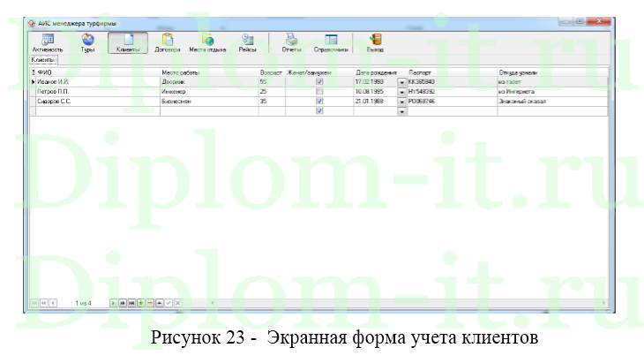Screen dimensions: 644x363
Task: Click the Возраст column header
Action: pos(272,72)
